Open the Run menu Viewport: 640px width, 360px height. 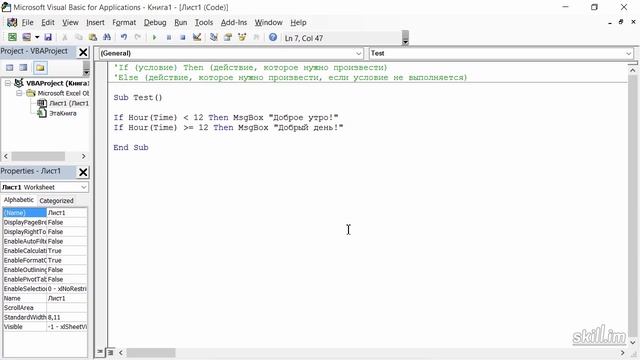[x=180, y=22]
